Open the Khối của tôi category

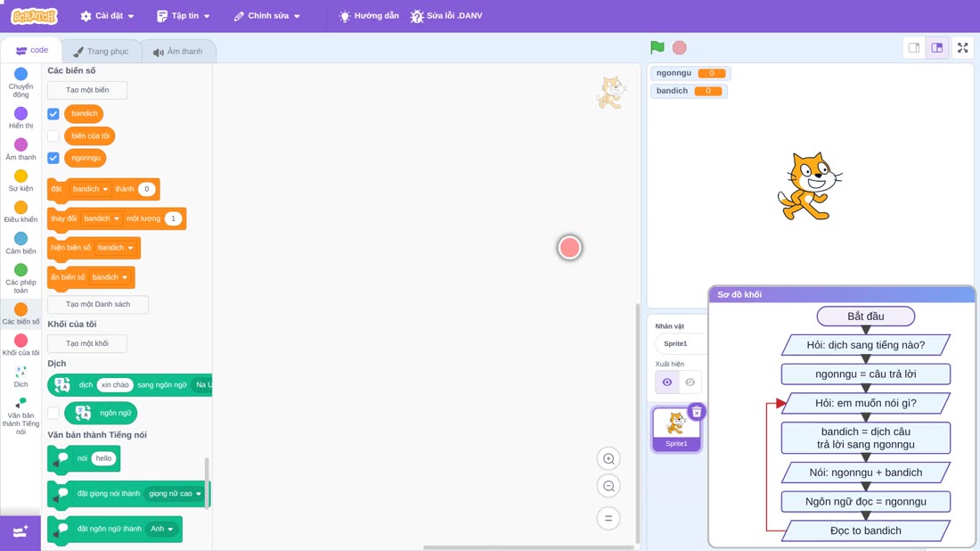[x=20, y=345]
